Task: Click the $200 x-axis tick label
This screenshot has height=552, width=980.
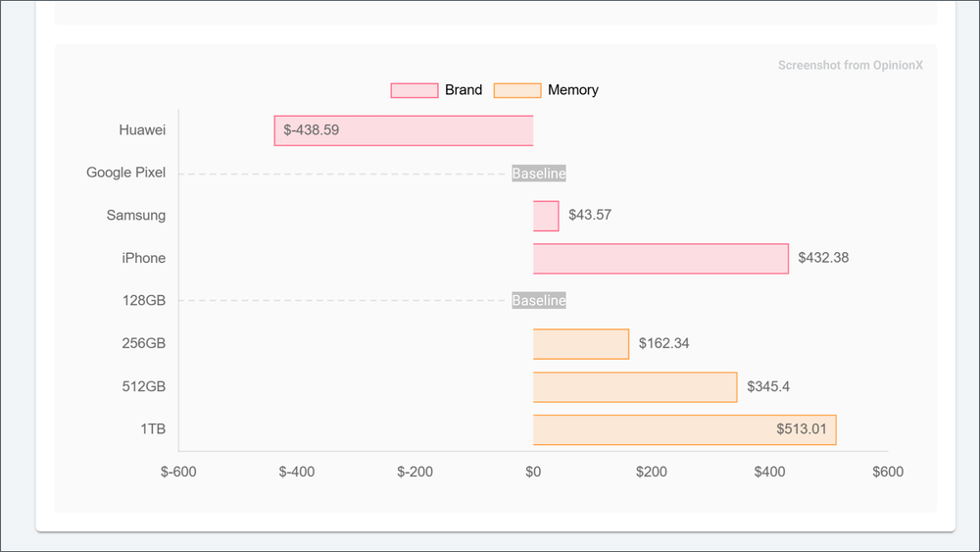Action: pos(652,472)
